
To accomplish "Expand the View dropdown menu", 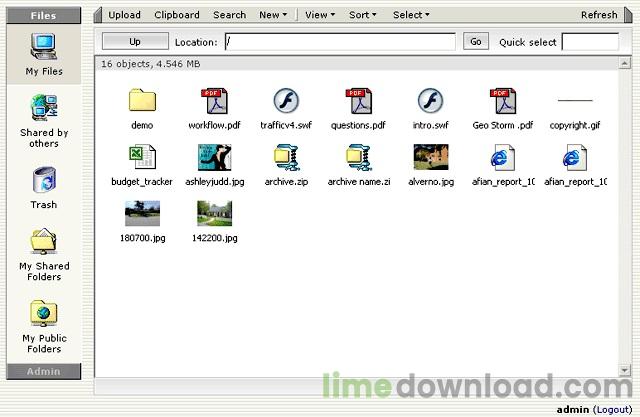I will pyautogui.click(x=320, y=15).
